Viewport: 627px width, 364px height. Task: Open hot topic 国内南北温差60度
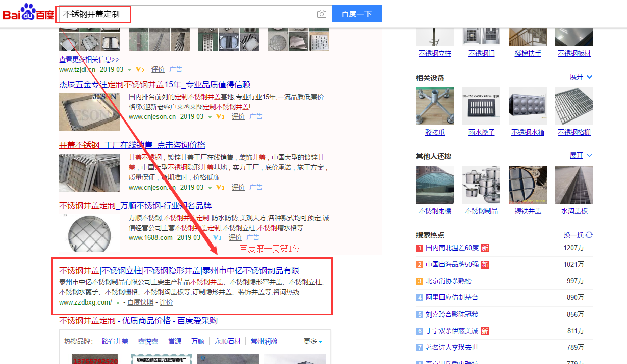452,248
